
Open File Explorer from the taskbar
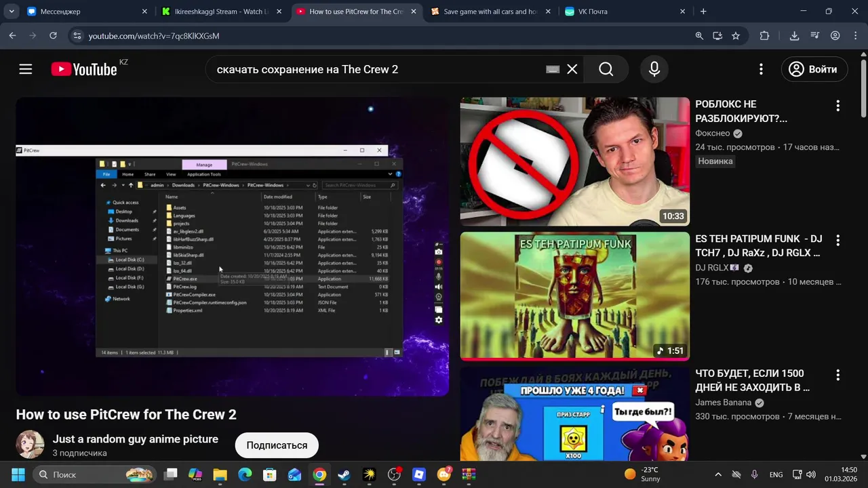220,474
